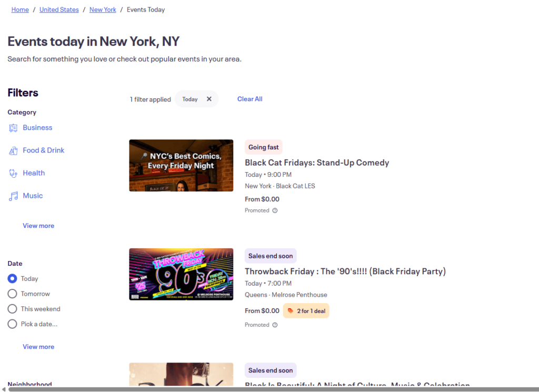Expand date options with View more

tap(38, 347)
